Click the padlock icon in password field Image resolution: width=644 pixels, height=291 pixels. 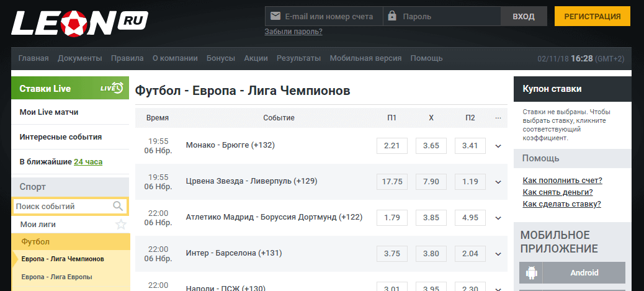pos(392,16)
